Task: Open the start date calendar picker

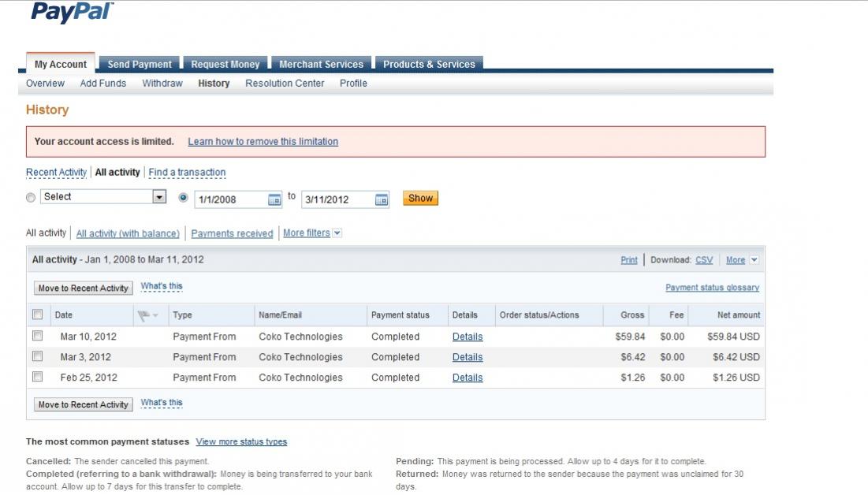Action: tap(274, 200)
